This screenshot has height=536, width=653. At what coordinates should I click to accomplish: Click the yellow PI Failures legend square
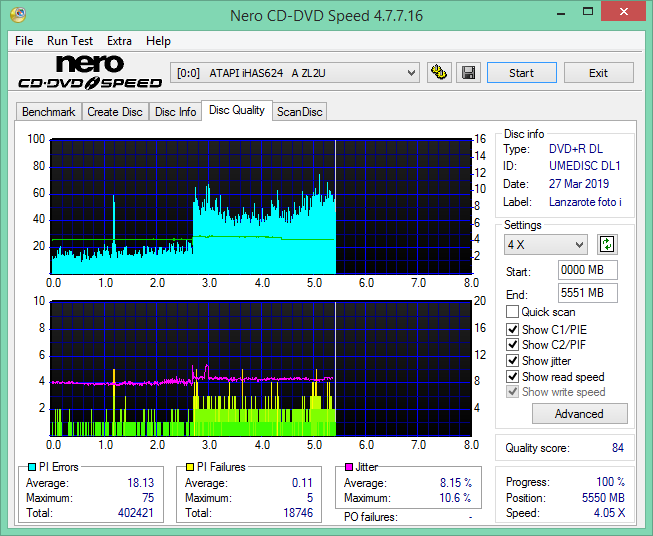189,467
